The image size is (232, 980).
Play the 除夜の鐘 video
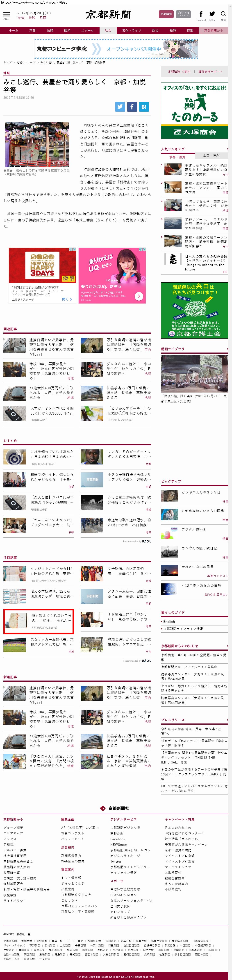pyautogui.click(x=194, y=374)
